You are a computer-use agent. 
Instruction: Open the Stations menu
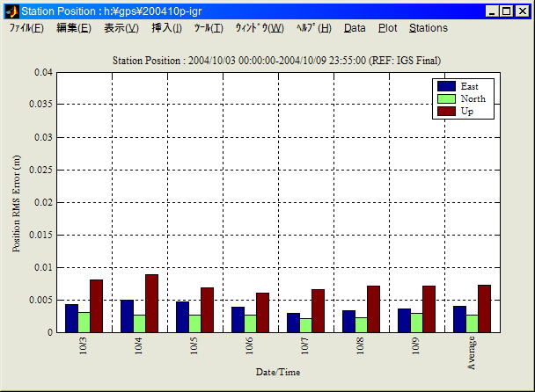point(429,28)
